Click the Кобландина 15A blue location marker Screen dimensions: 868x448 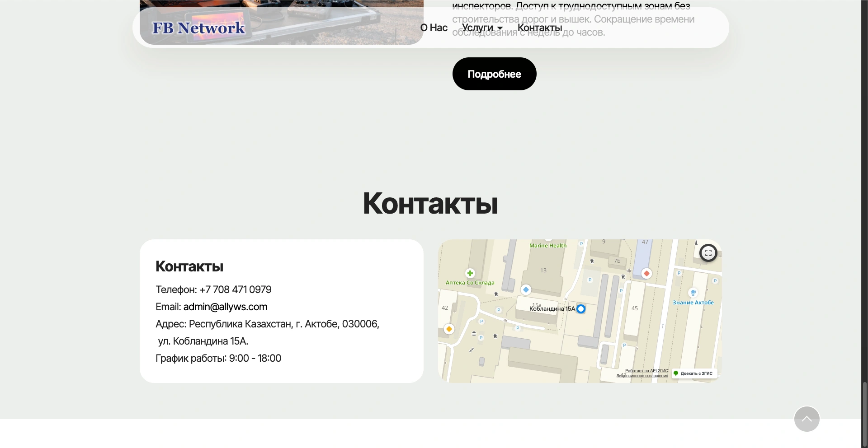coord(581,309)
